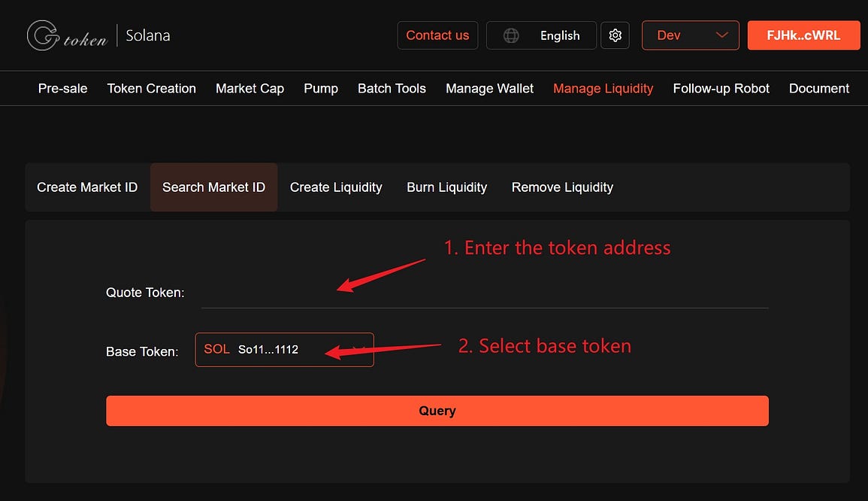868x501 pixels.
Task: Go to the Create Liquidity tab
Action: (x=336, y=187)
